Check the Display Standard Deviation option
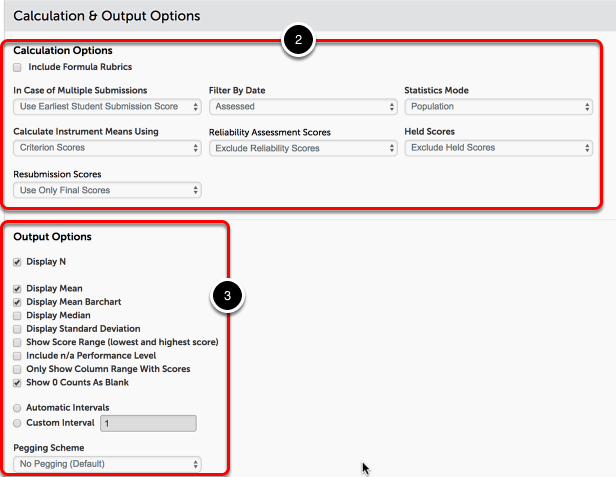Image resolution: width=616 pixels, height=477 pixels. coord(17,329)
